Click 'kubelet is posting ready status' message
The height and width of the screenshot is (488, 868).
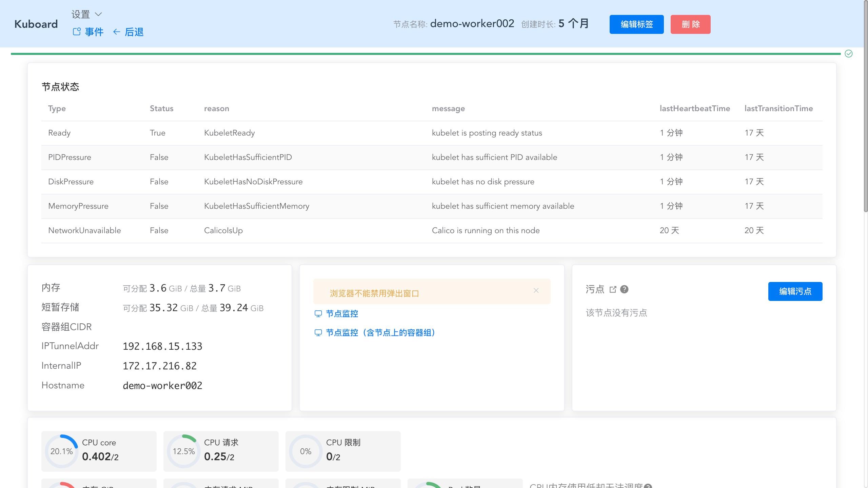(487, 133)
